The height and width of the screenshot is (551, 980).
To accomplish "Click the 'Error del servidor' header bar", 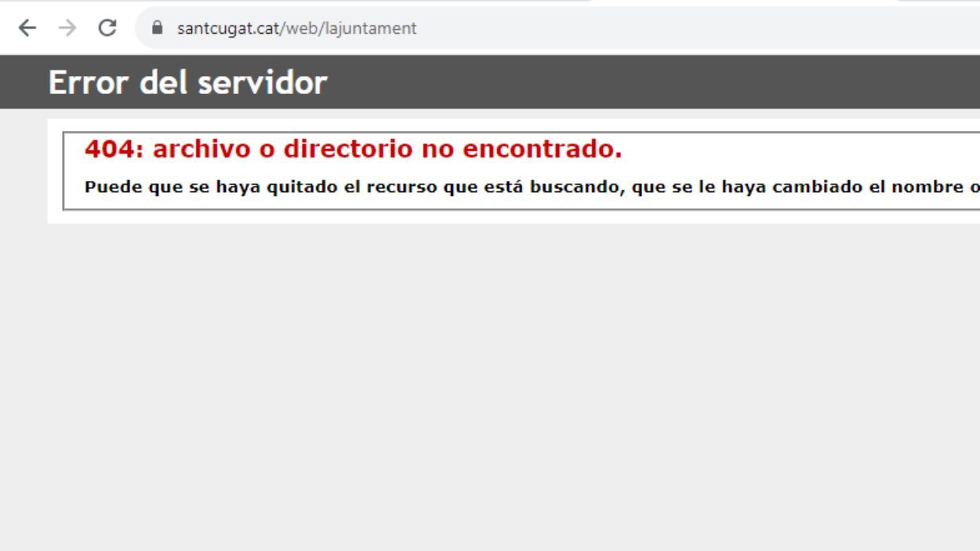I will (188, 82).
